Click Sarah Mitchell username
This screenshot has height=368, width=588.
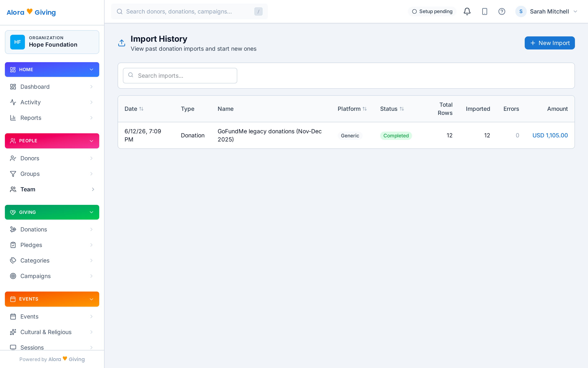tap(549, 11)
